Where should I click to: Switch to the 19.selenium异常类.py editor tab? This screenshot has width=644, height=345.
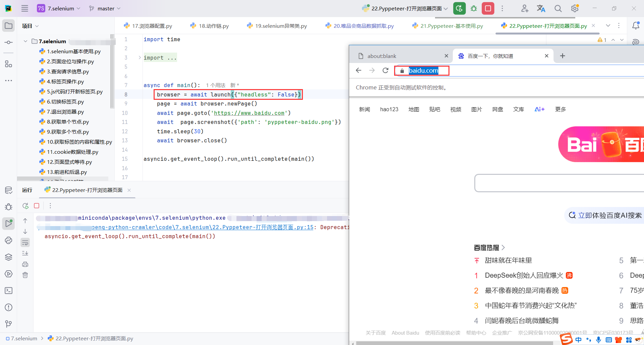(x=277, y=26)
